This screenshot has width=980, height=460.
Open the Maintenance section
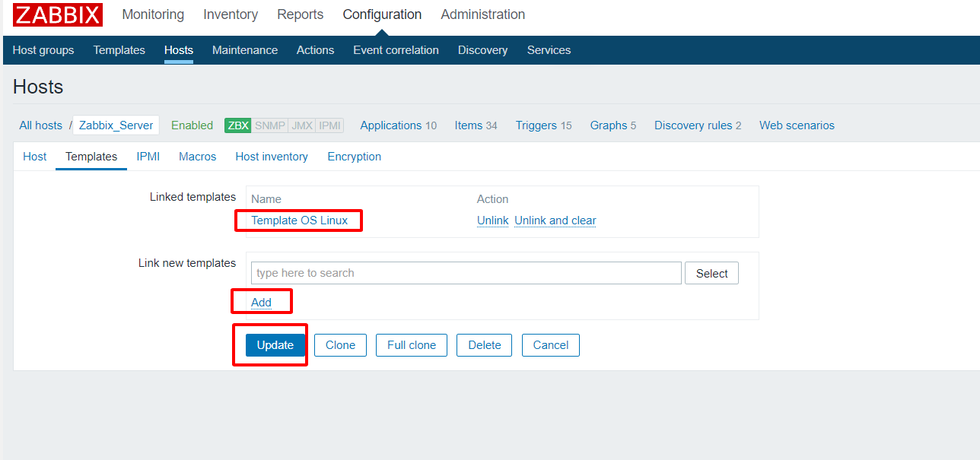click(x=245, y=50)
